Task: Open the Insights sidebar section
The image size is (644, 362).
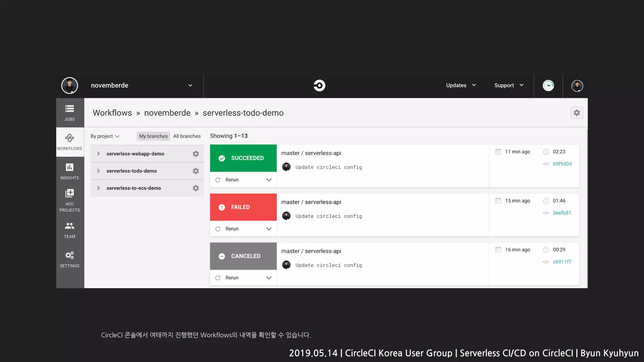Action: 69,171
